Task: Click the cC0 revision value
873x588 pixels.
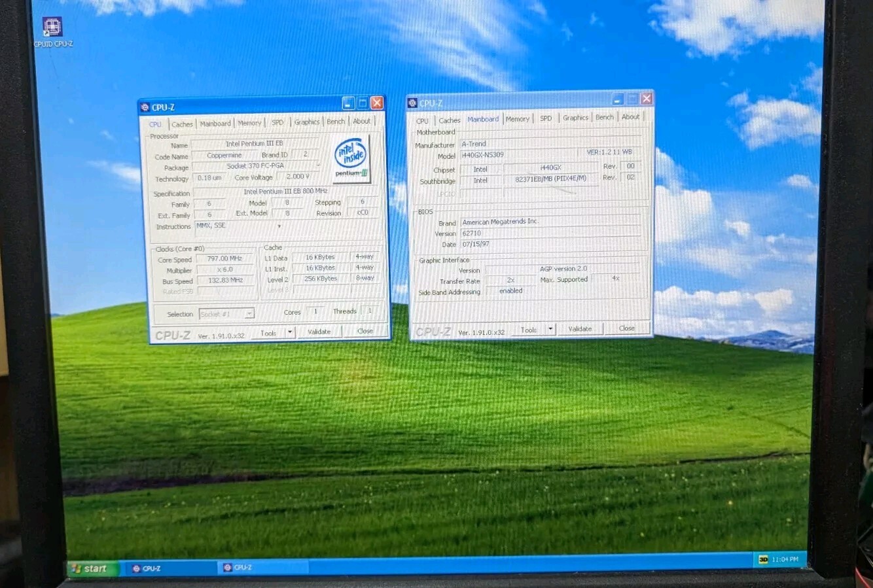Action: 362,213
